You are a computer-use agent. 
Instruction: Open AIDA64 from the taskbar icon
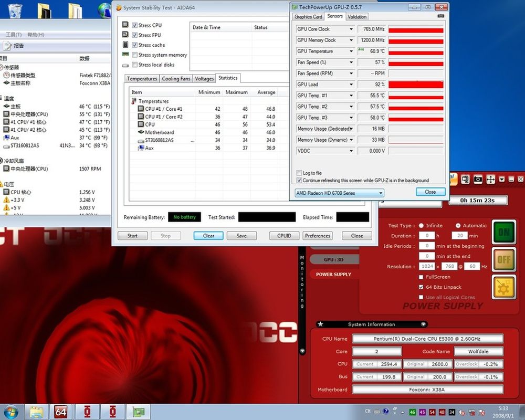[x=61, y=412]
